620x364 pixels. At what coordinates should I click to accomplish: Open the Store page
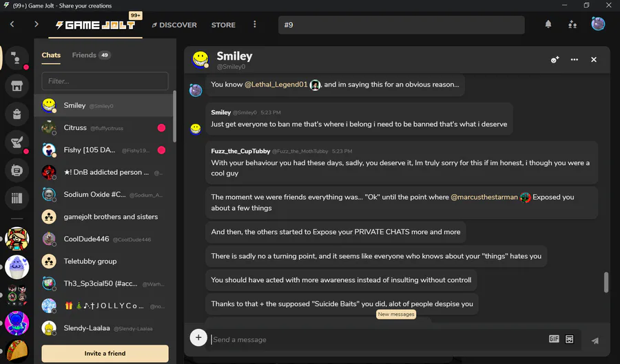point(223,25)
